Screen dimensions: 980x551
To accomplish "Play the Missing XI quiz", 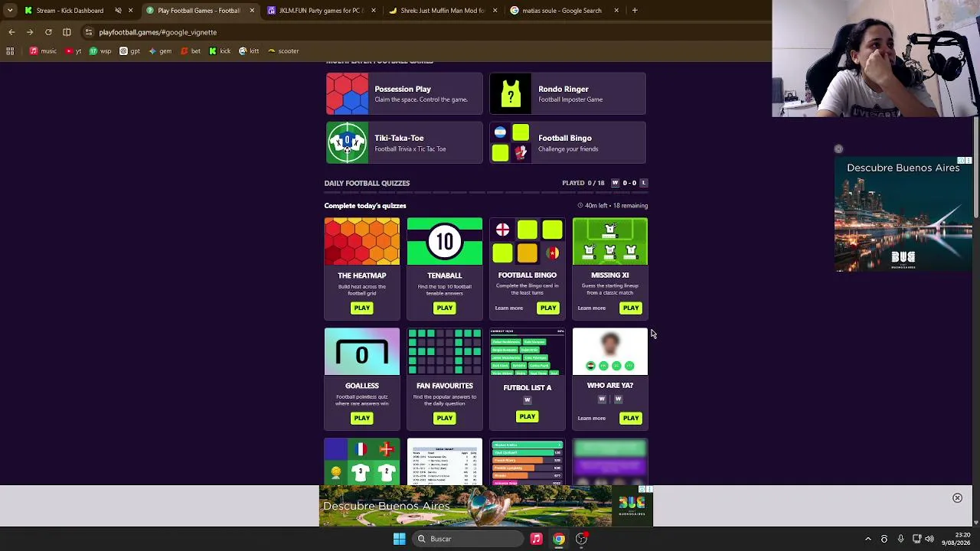I will pos(631,308).
